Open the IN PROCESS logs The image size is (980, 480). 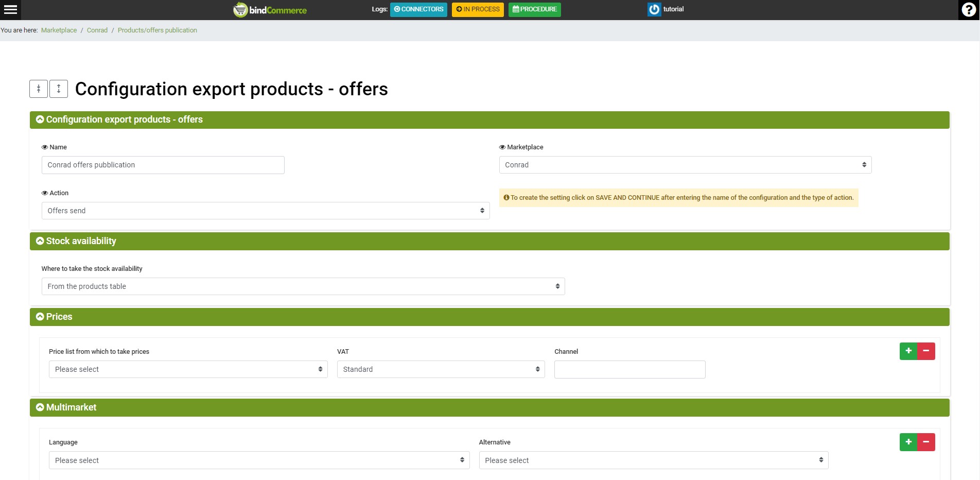[x=478, y=9]
